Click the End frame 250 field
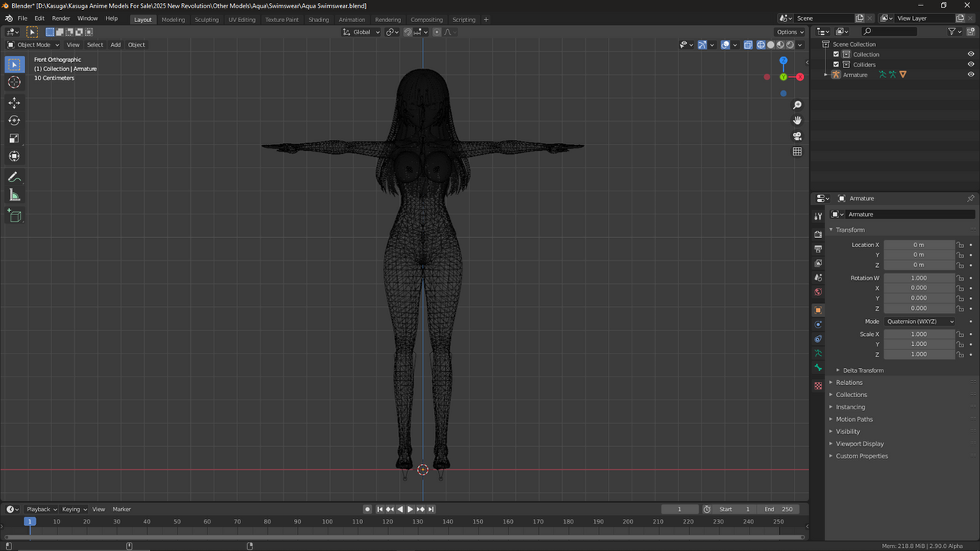 pos(779,509)
